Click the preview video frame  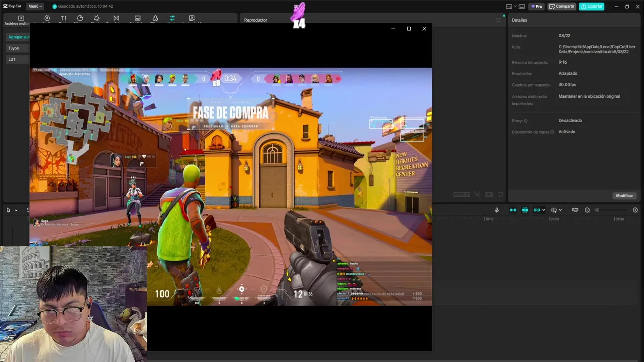pyautogui.click(x=230, y=187)
